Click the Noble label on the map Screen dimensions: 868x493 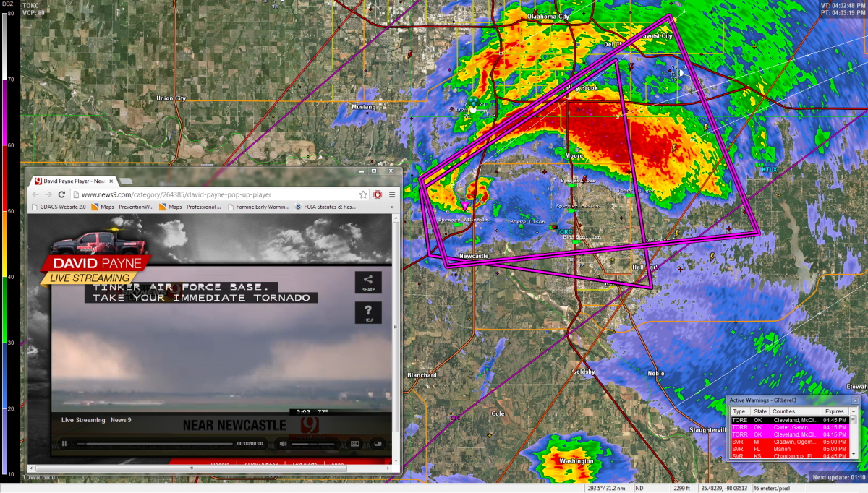tap(656, 373)
